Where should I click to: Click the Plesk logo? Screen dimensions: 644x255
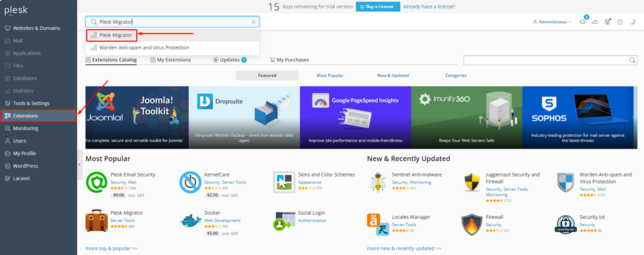(x=16, y=11)
